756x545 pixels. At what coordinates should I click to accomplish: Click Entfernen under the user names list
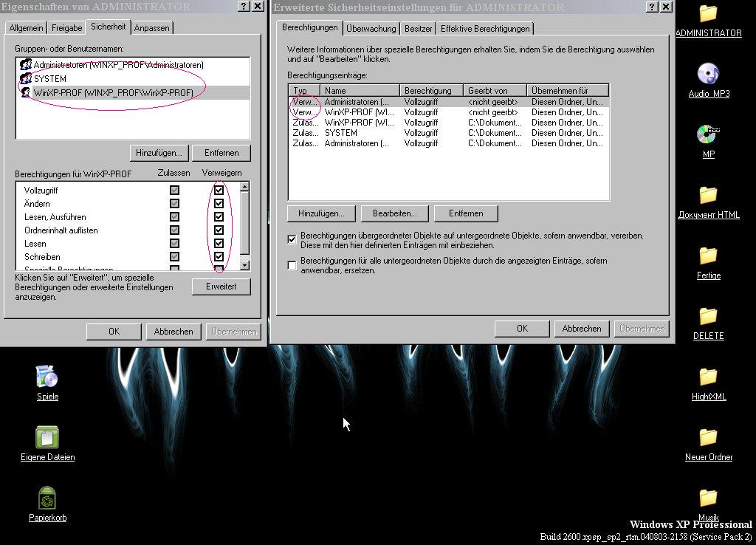[x=221, y=153]
